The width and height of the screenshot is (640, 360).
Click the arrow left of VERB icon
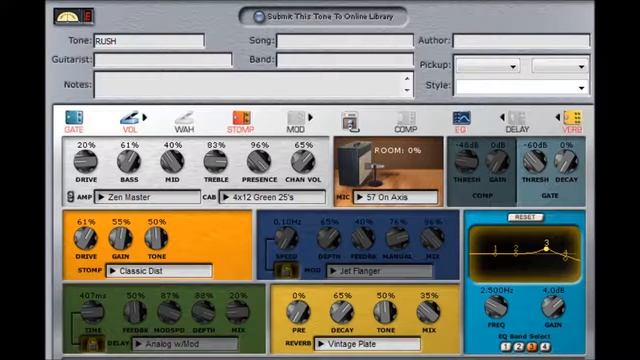coord(558,118)
